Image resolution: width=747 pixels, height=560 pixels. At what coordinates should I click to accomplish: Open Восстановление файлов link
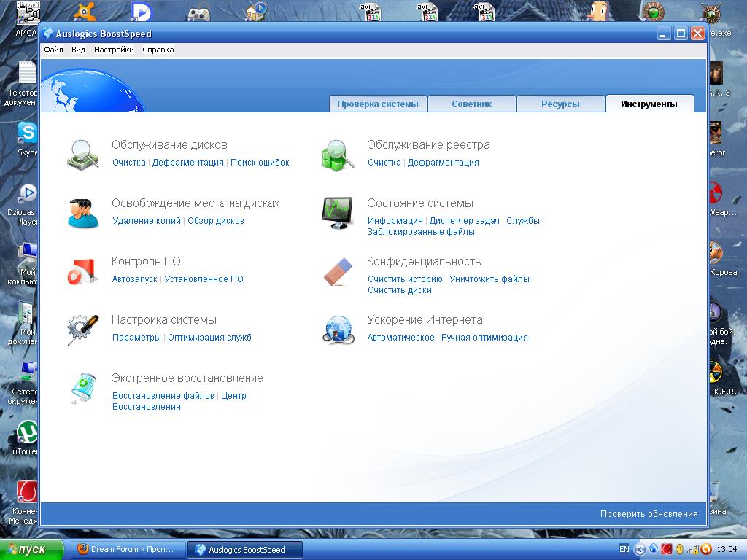163,396
